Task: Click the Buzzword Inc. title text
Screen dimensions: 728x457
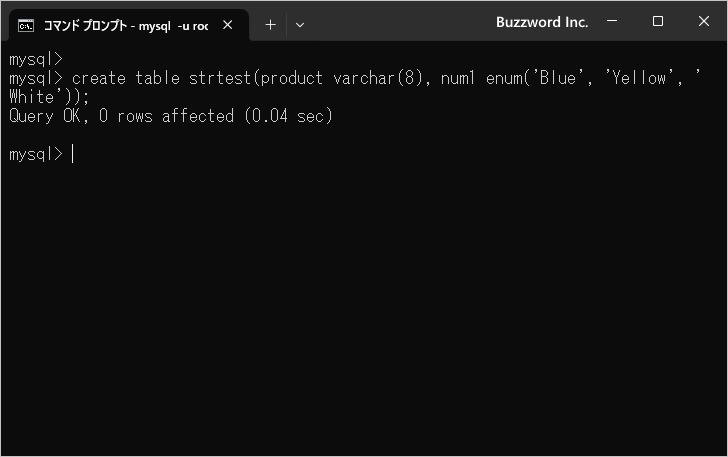Action: (x=542, y=22)
